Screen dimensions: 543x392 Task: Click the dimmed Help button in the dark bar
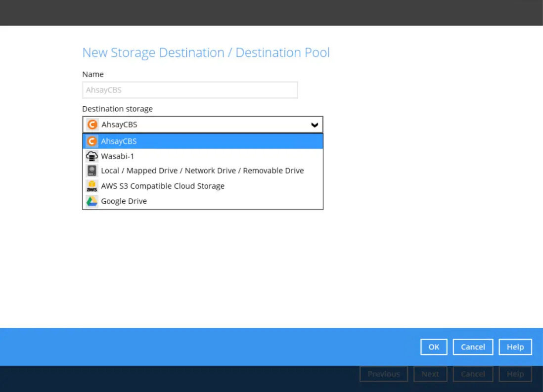515,374
